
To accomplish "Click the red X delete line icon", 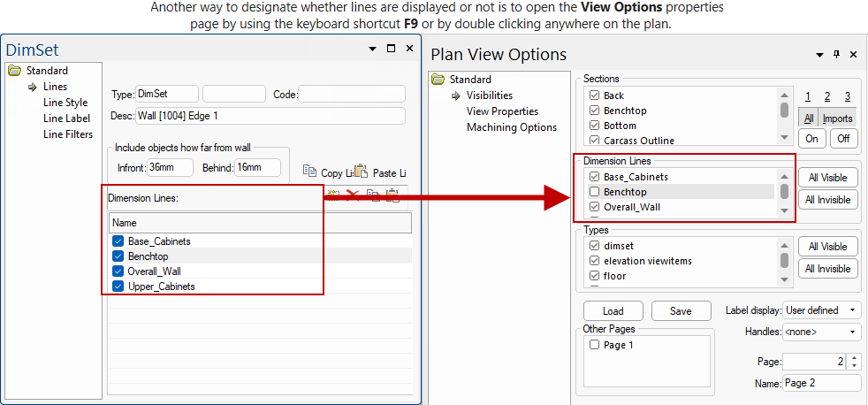I will [353, 195].
